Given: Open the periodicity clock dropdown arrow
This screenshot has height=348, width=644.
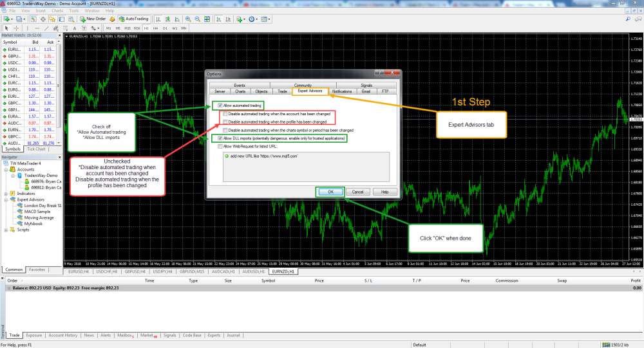Looking at the screenshot, I should [257, 19].
